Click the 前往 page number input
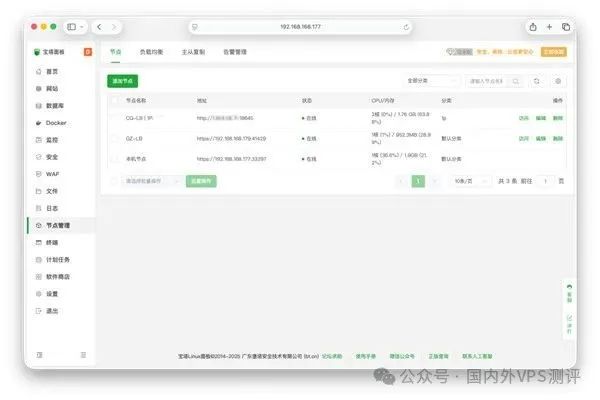Viewport: 600px width, 400px height. coord(545,181)
